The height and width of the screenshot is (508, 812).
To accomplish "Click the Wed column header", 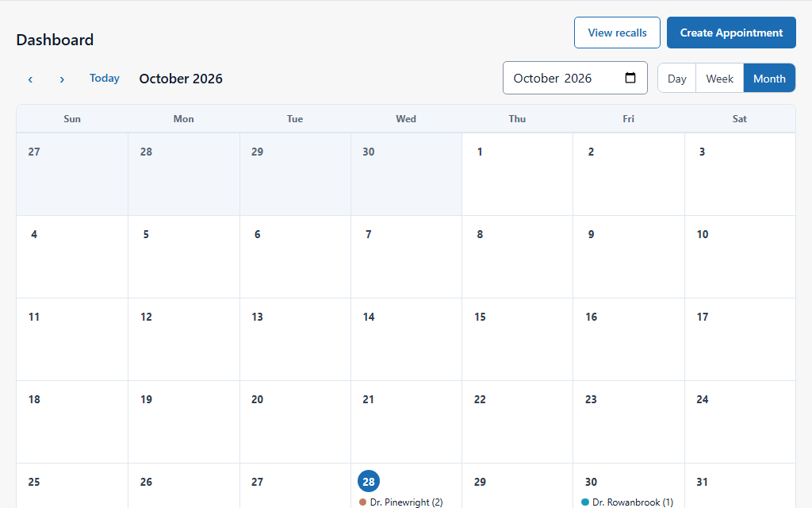I will point(406,119).
